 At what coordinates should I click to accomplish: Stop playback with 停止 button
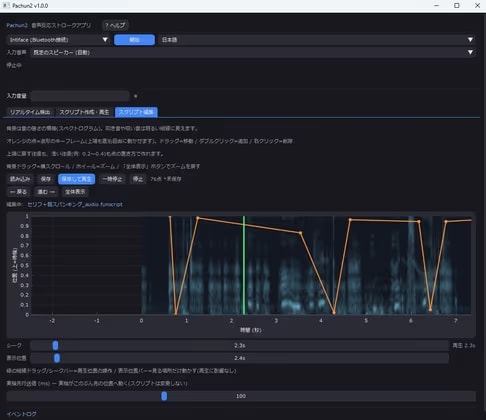[x=138, y=179]
